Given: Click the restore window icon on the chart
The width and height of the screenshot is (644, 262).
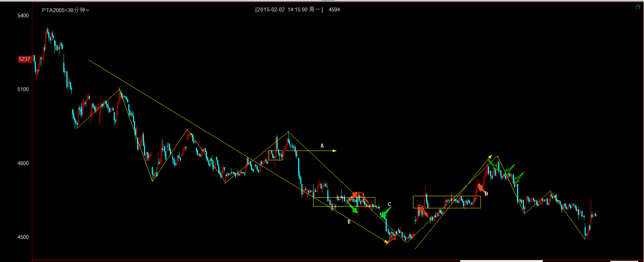Looking at the screenshot, I should pyautogui.click(x=638, y=7).
